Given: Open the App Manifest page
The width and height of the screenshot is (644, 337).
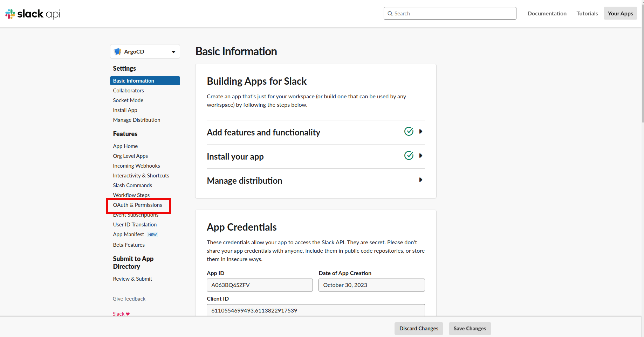Looking at the screenshot, I should [x=129, y=234].
